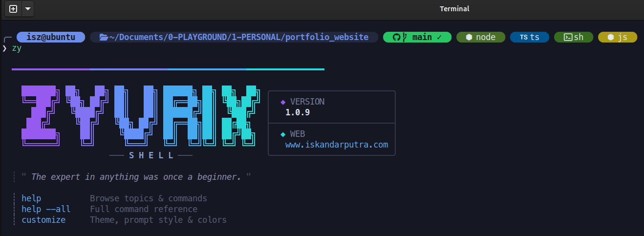This screenshot has width=644, height=236.
Task: Click the new tab plus icon
Action: coord(13,9)
